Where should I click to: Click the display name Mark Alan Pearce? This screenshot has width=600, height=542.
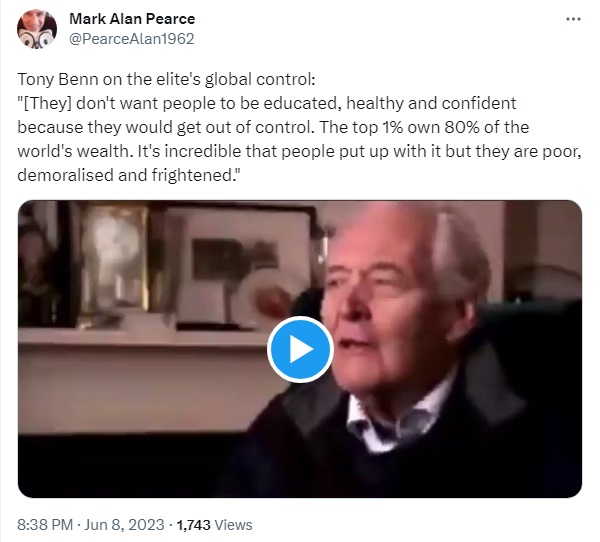[132, 19]
